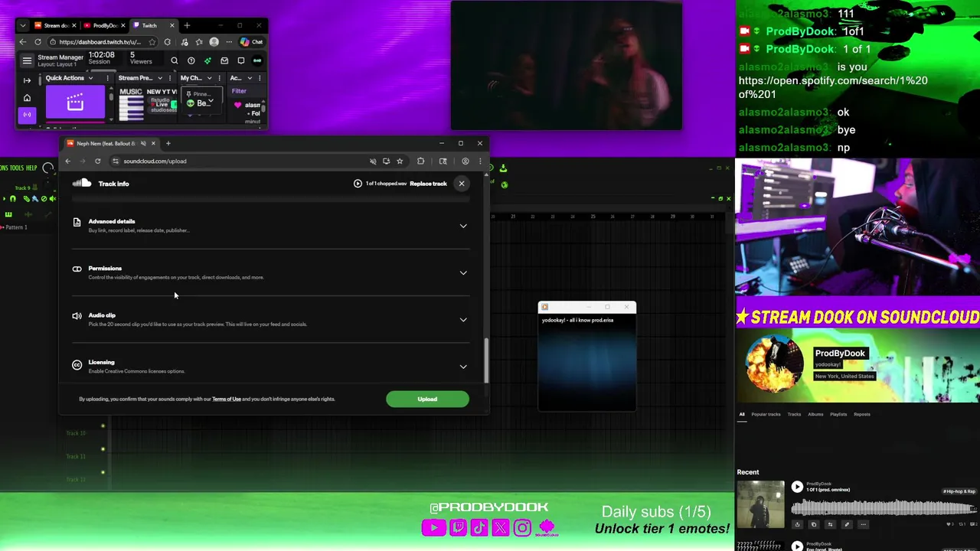Expand the Advanced details section

(x=463, y=226)
